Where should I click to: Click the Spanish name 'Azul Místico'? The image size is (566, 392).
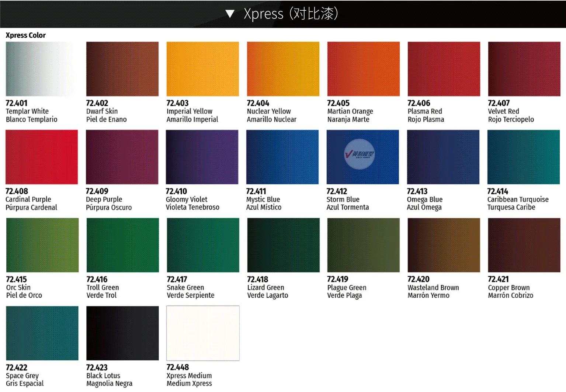point(264,208)
